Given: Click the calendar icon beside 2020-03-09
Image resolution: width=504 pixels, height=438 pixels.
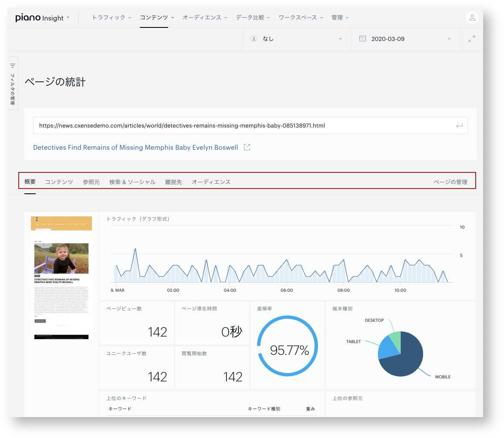Looking at the screenshot, I should [x=362, y=39].
